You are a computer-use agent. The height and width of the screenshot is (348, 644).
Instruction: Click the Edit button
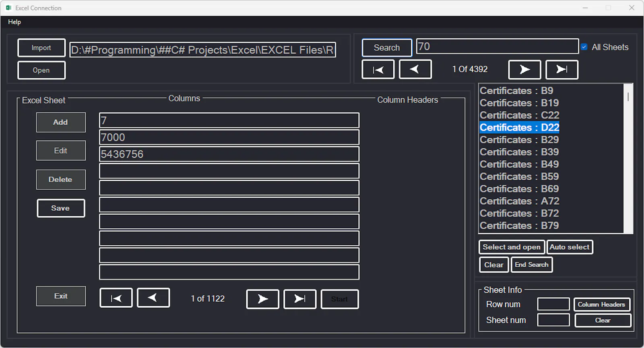[x=61, y=151]
